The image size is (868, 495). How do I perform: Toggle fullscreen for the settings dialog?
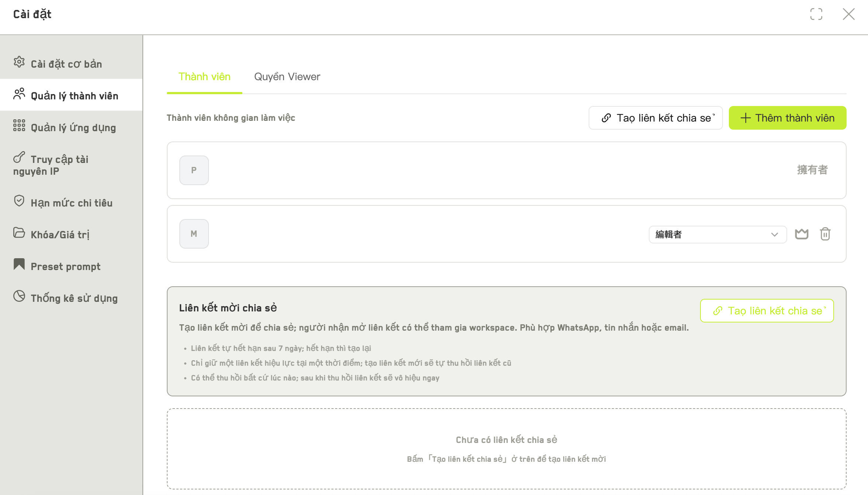pyautogui.click(x=816, y=14)
